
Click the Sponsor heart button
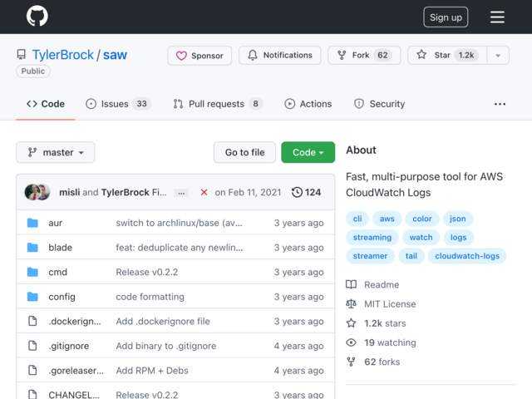point(199,56)
